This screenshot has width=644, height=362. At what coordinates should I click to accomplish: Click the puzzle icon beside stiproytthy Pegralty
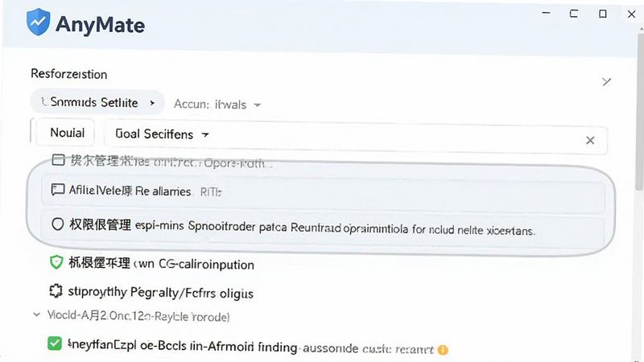click(x=56, y=291)
